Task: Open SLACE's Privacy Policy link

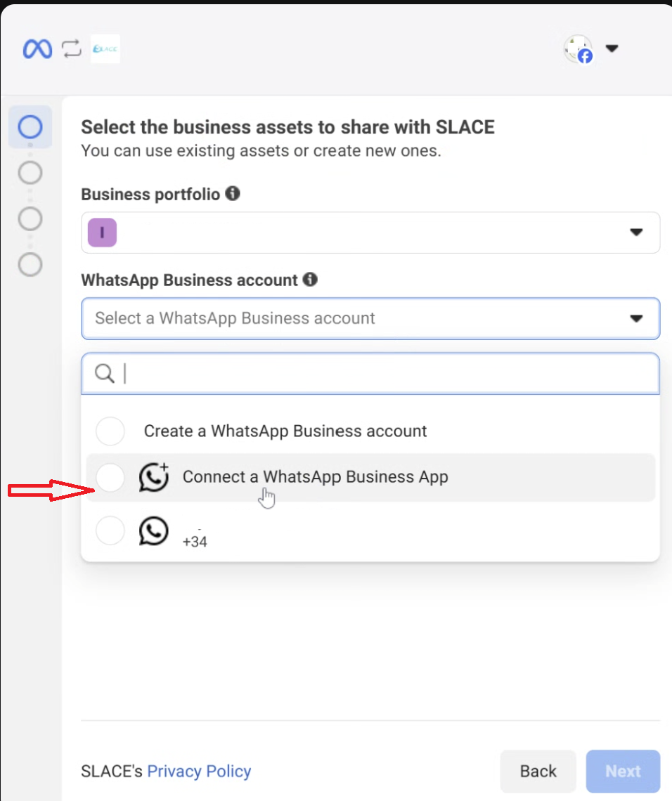Action: click(199, 771)
